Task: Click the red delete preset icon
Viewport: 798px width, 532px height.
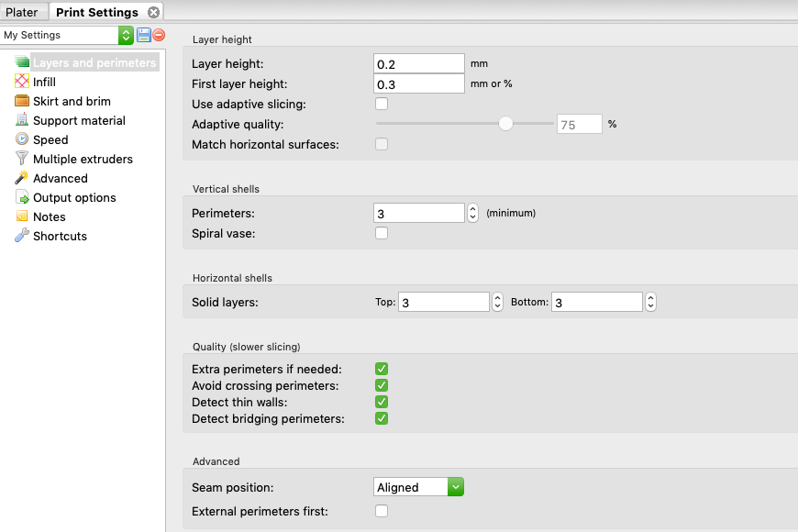Action: click(159, 35)
